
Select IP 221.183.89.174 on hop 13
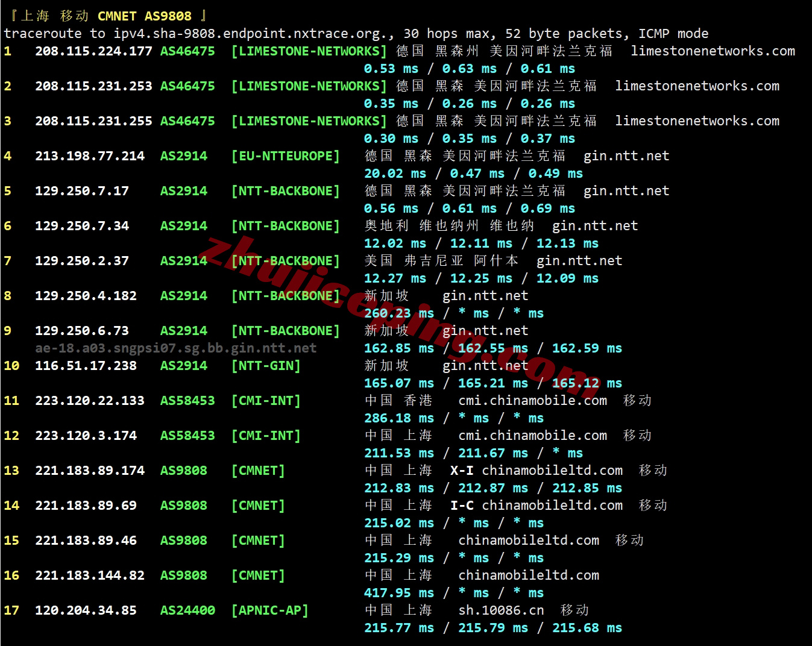click(x=90, y=471)
